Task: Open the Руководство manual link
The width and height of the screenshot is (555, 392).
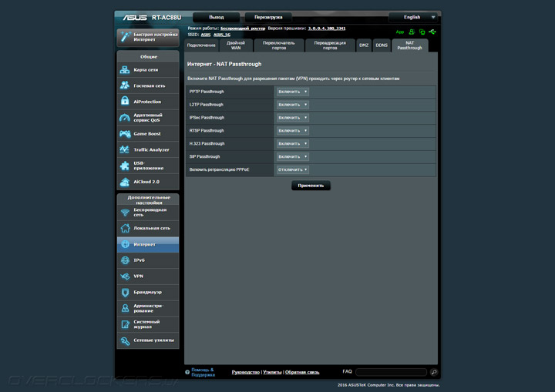Action: coord(246,372)
